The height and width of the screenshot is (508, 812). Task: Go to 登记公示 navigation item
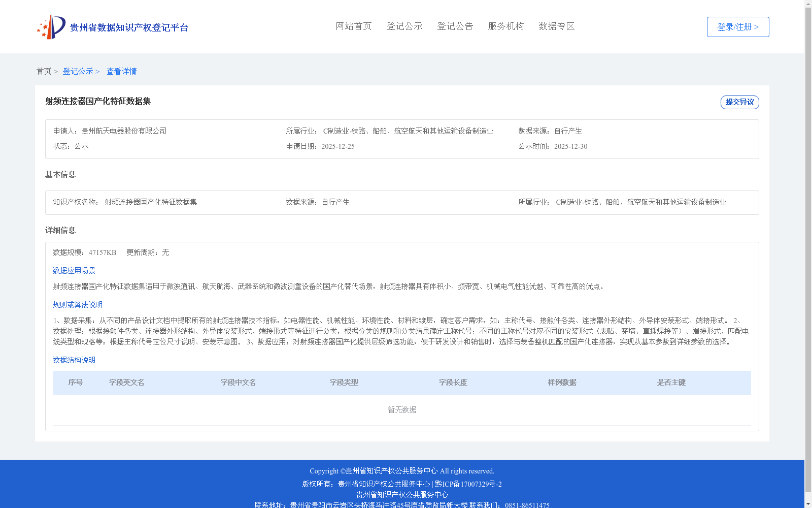[404, 26]
